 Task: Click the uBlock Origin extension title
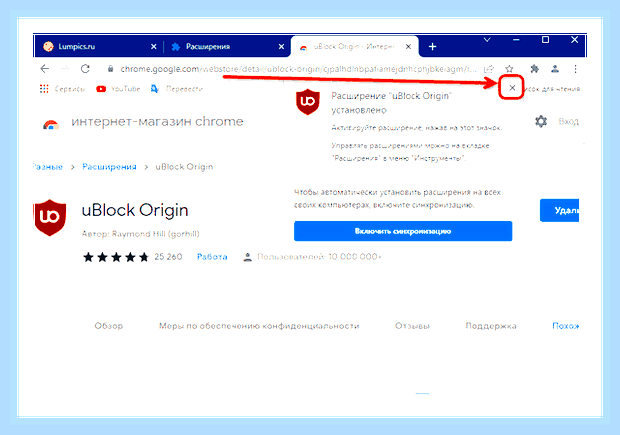pos(135,210)
